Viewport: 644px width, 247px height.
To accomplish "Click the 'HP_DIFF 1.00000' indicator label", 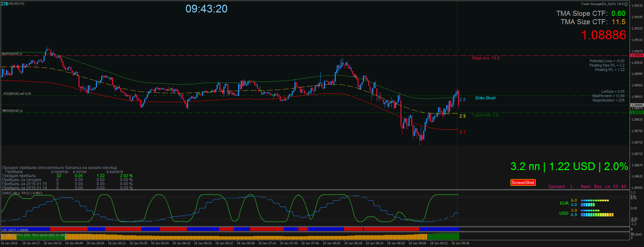I will tap(15, 230).
